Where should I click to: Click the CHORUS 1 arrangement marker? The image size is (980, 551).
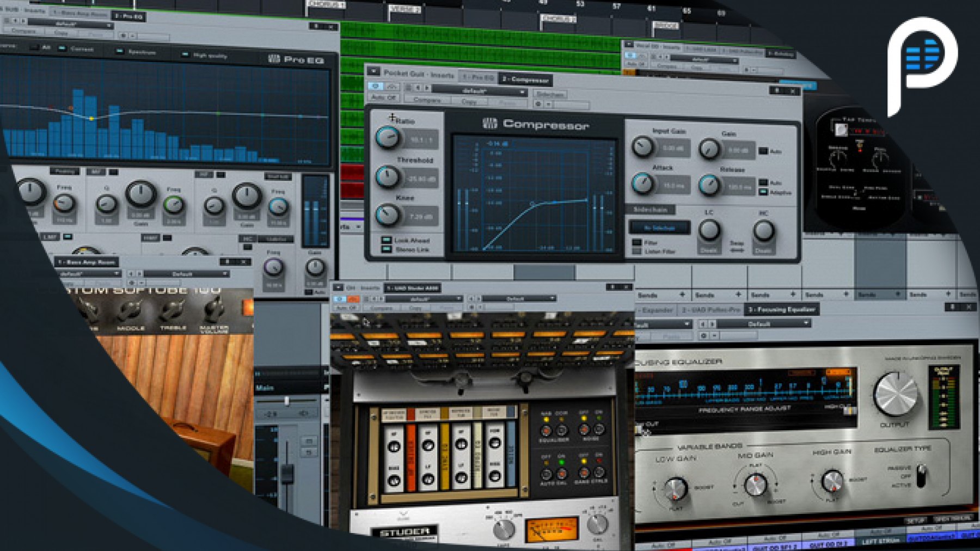pos(326,4)
